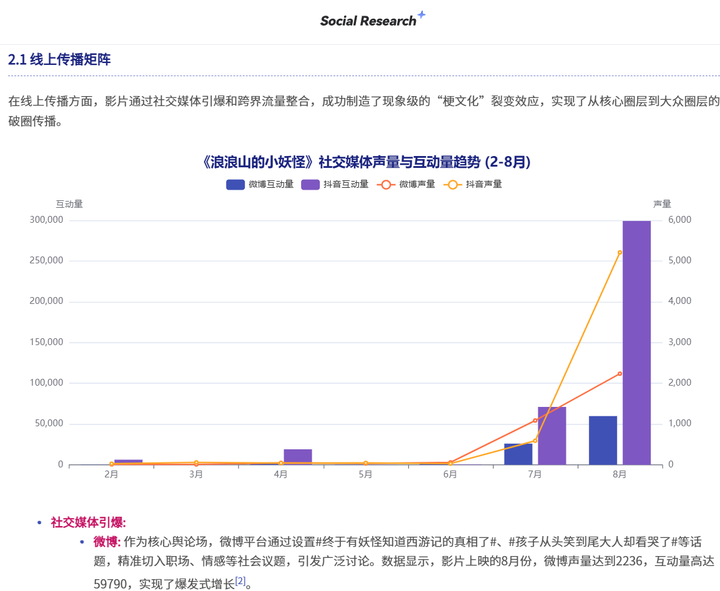Click the 250,000 left axis value

pos(46,260)
